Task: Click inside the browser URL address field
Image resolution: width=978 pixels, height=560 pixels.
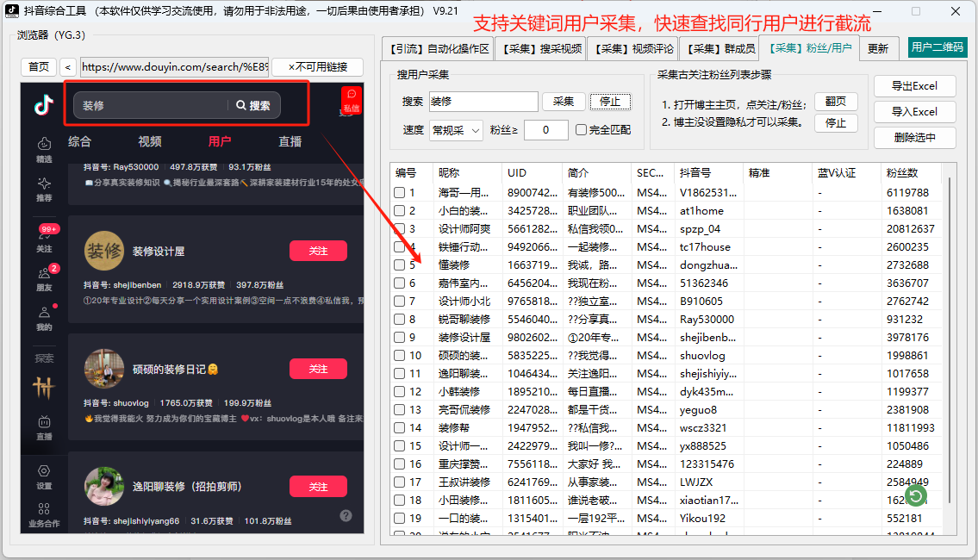Action: [172, 65]
